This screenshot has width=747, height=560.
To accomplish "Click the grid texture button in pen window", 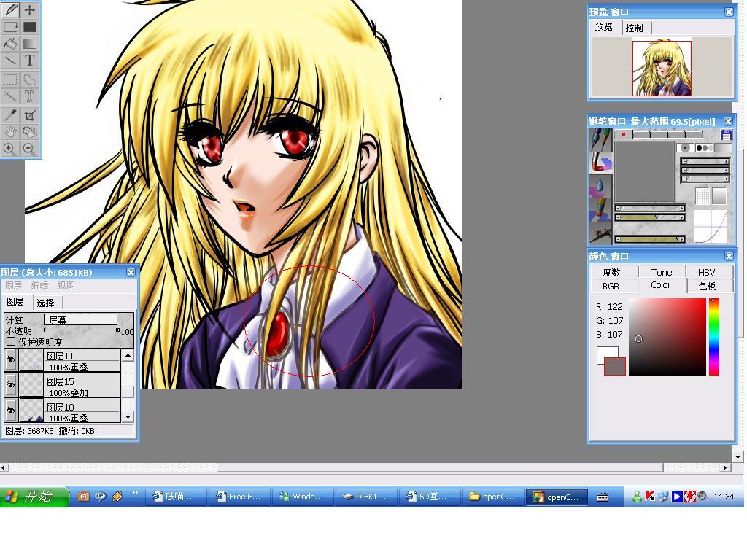I will 703,195.
